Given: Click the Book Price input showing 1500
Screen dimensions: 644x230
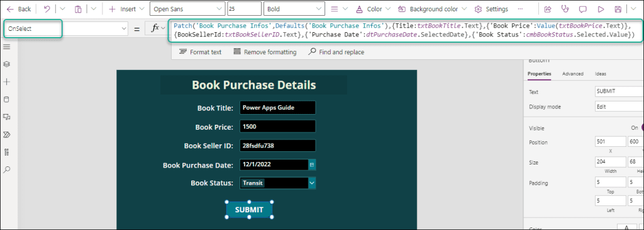Looking at the screenshot, I should [x=277, y=127].
